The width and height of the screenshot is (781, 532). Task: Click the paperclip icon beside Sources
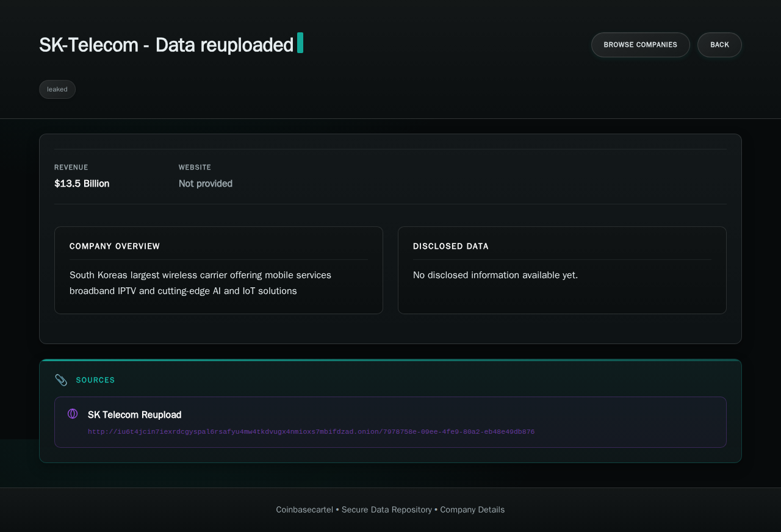click(61, 380)
